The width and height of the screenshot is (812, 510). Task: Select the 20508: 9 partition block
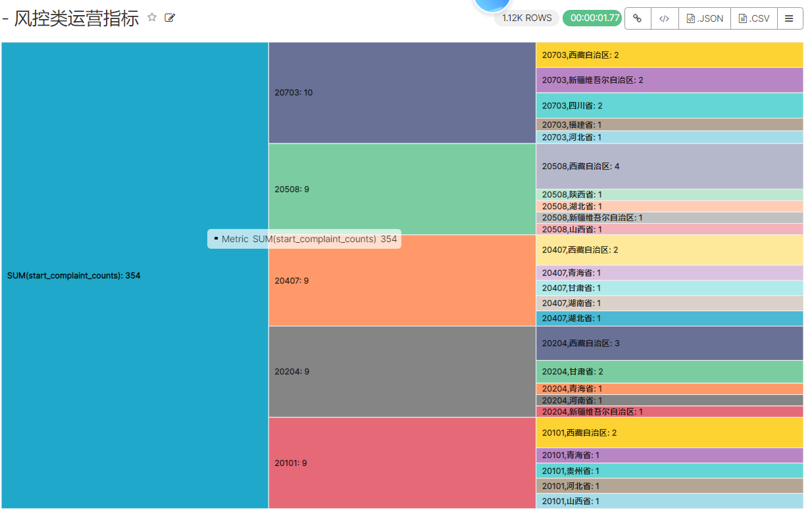tap(402, 190)
